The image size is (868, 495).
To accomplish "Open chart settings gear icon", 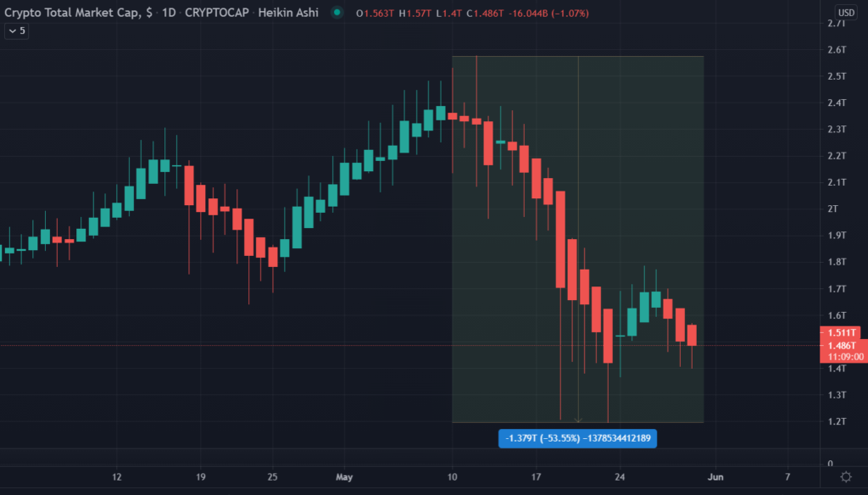I will point(846,476).
